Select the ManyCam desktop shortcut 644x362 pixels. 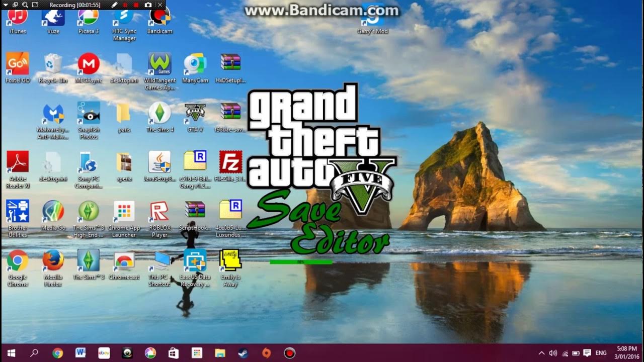pyautogui.click(x=195, y=68)
